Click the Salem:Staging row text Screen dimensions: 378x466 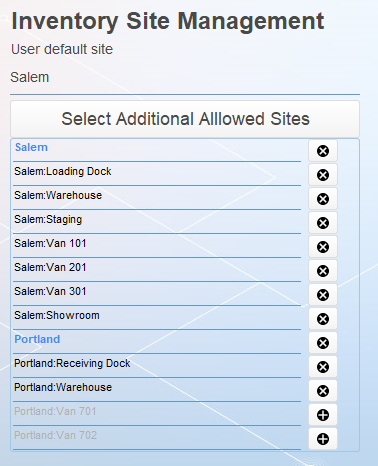coord(48,219)
